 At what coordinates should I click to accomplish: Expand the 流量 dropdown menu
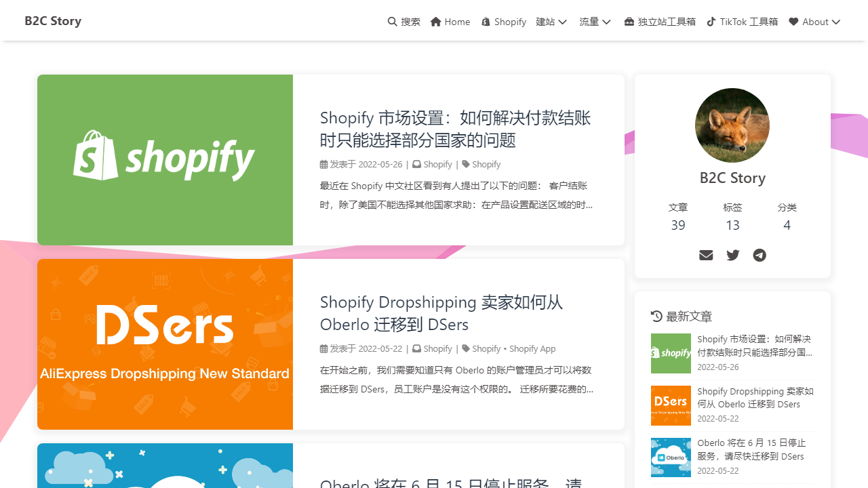(x=595, y=22)
